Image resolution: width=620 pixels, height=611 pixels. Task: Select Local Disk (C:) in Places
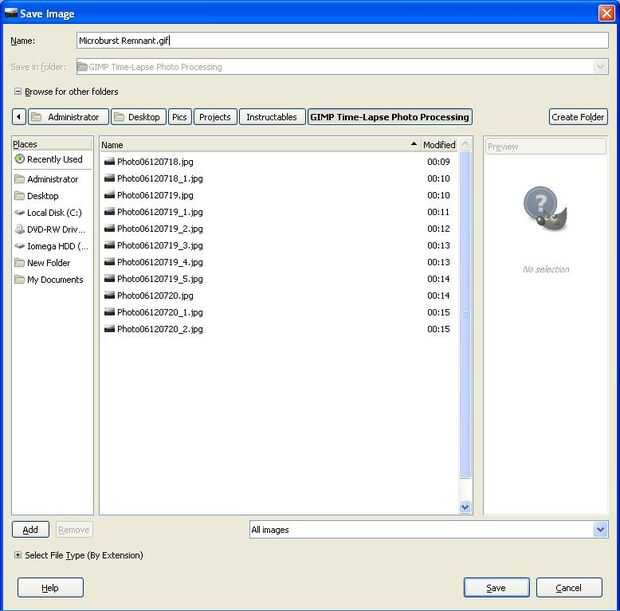pyautogui.click(x=52, y=213)
